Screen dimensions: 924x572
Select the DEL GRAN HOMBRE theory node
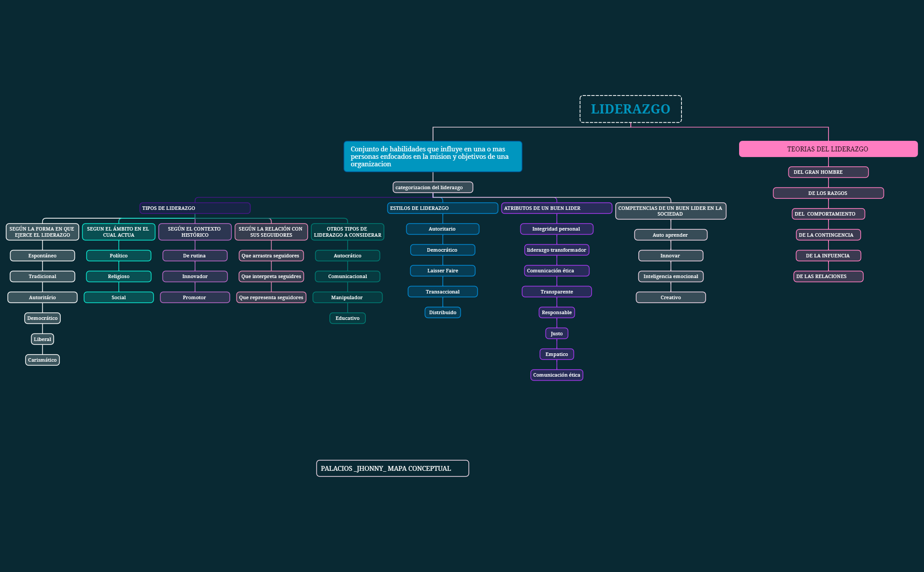pyautogui.click(x=828, y=172)
